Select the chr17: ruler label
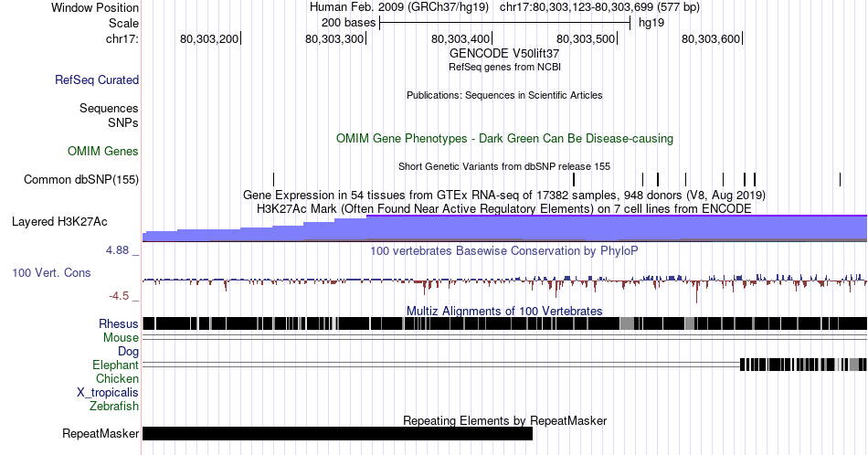868x455 pixels. (x=122, y=38)
